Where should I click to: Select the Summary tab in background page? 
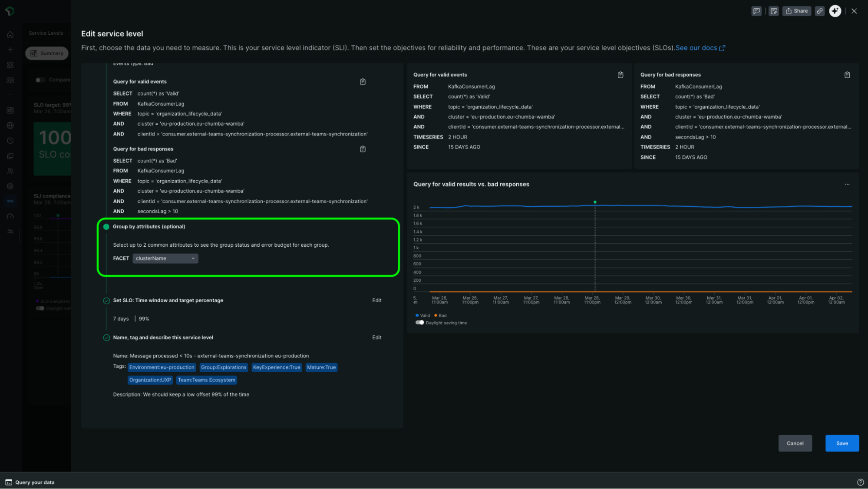(47, 53)
